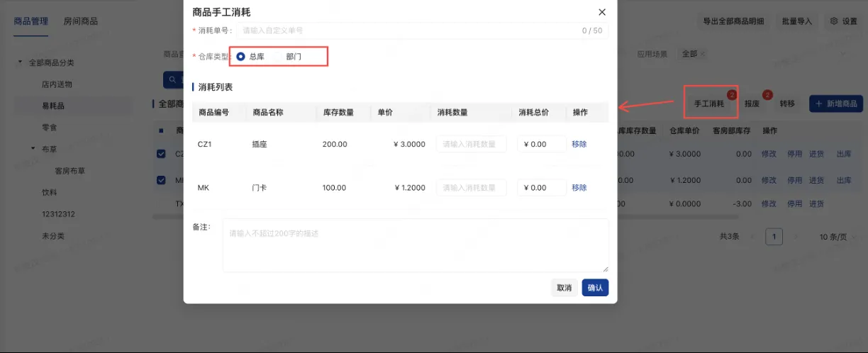Select 零食 category
This screenshot has height=353, width=868.
point(50,128)
